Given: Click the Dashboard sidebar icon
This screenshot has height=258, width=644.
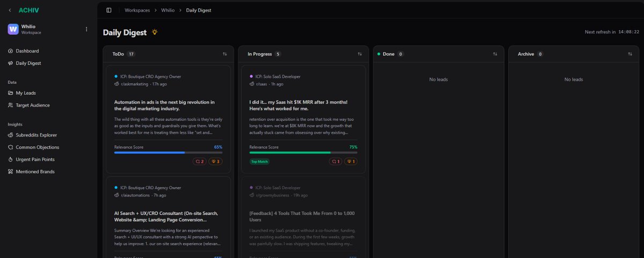Looking at the screenshot, I should click(x=11, y=51).
